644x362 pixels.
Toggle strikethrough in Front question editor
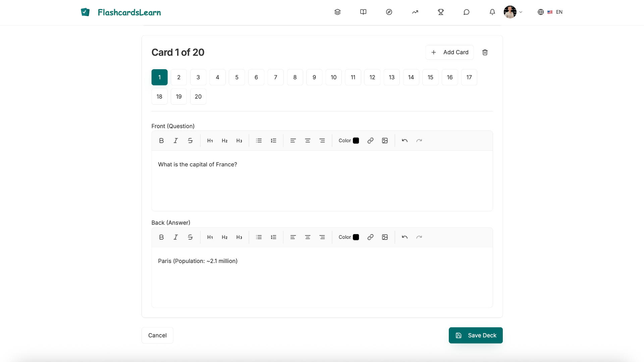pyautogui.click(x=190, y=141)
